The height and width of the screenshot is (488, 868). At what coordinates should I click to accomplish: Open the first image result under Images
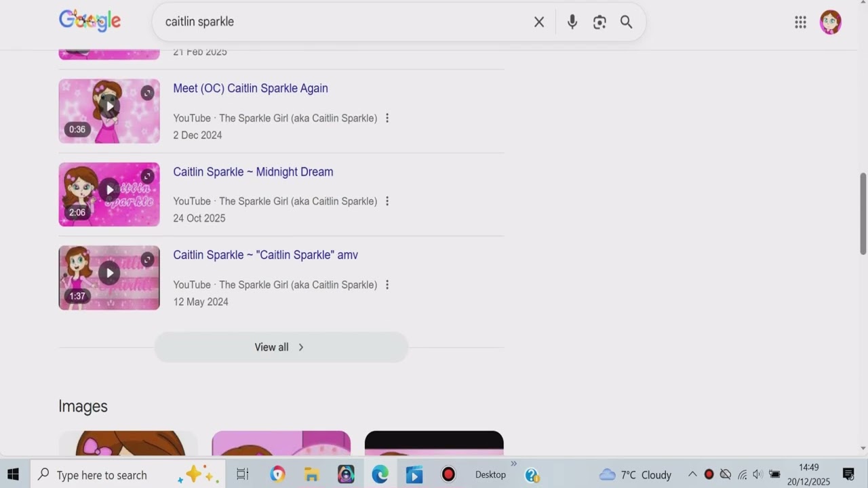coord(128,443)
